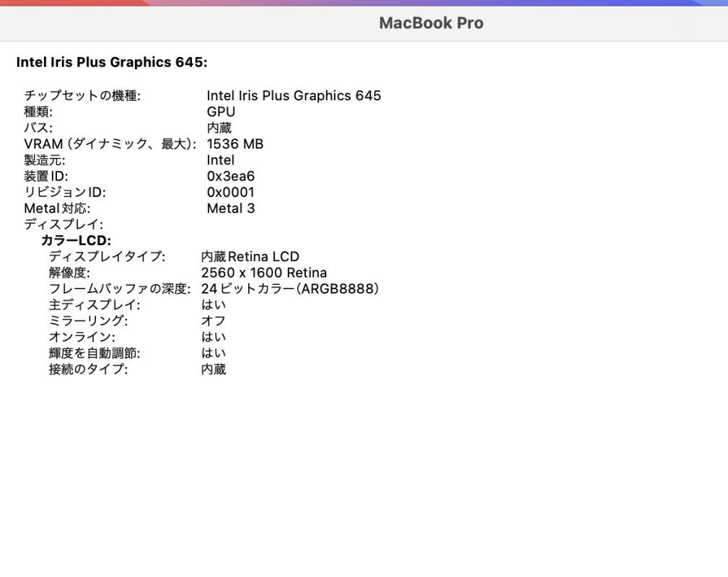Select the 内蔵 value beside バス
Image resolution: width=728 pixels, height=577 pixels.
point(219,128)
